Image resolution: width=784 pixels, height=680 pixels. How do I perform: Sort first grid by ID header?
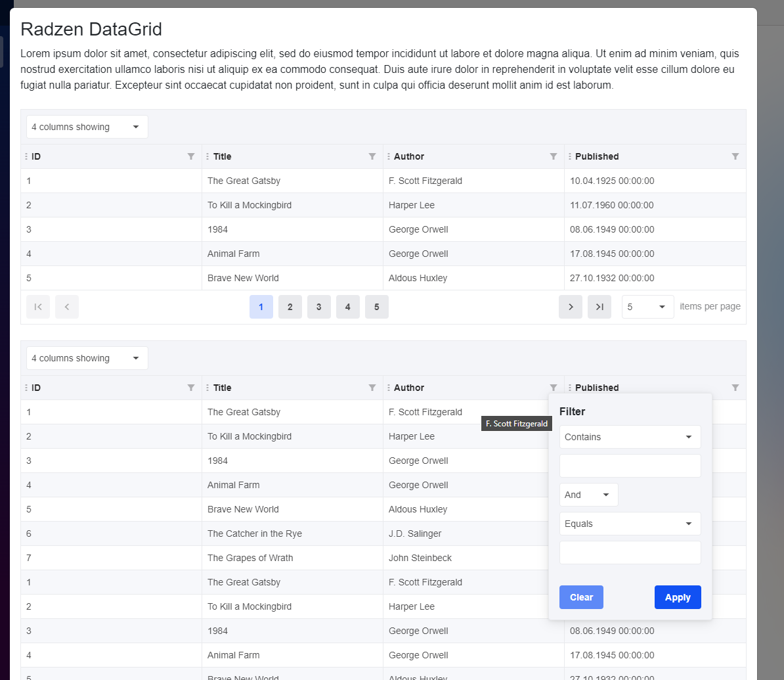pos(36,156)
